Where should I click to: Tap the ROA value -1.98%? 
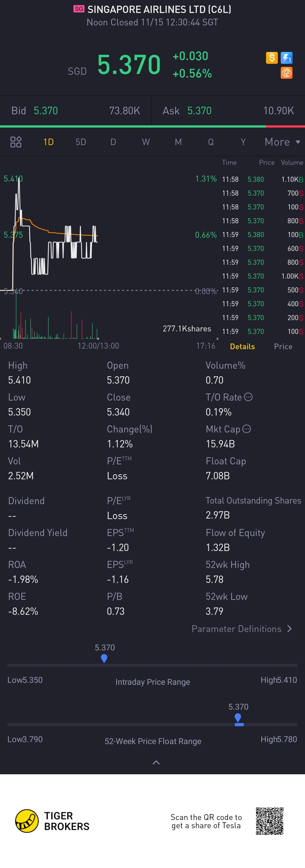click(x=23, y=579)
